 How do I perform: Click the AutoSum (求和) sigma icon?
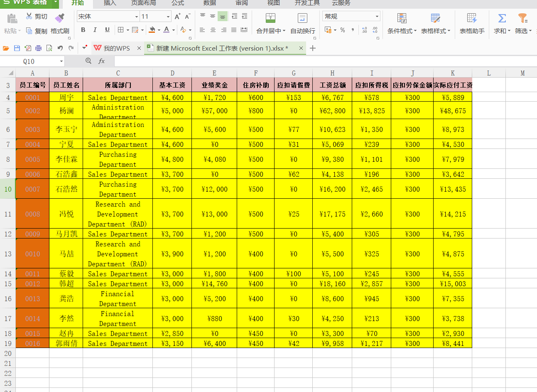pos(502,18)
